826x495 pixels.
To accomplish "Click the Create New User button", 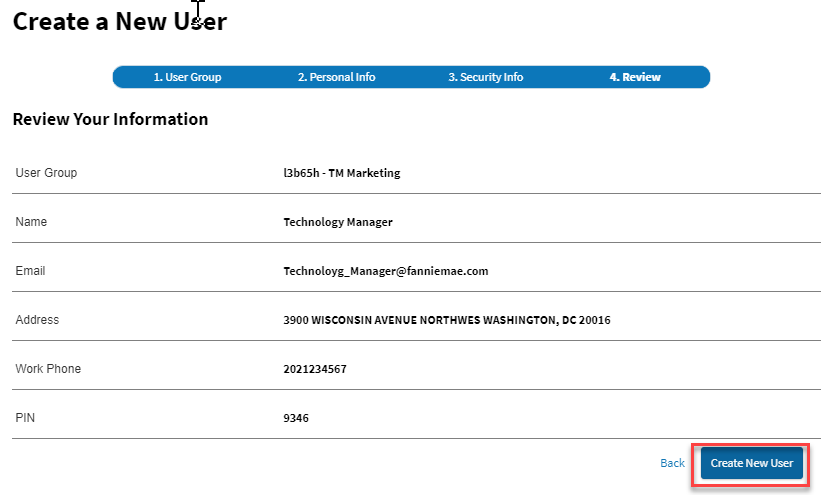I will [751, 463].
